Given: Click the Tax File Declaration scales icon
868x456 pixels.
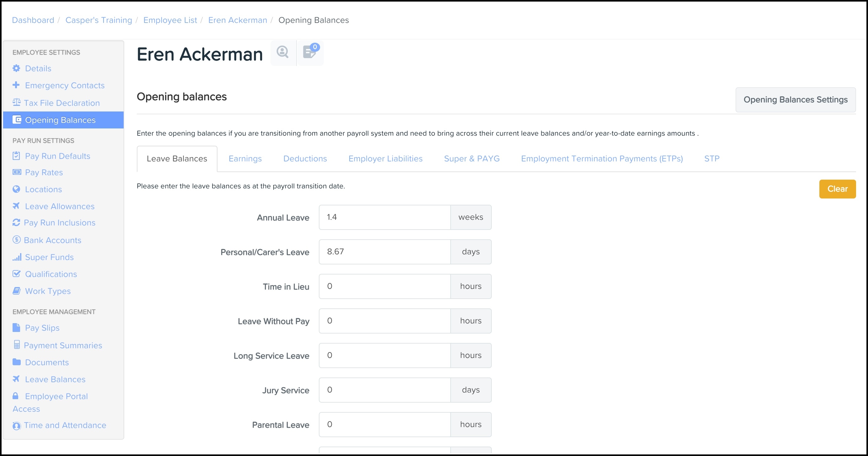Looking at the screenshot, I should (x=17, y=102).
